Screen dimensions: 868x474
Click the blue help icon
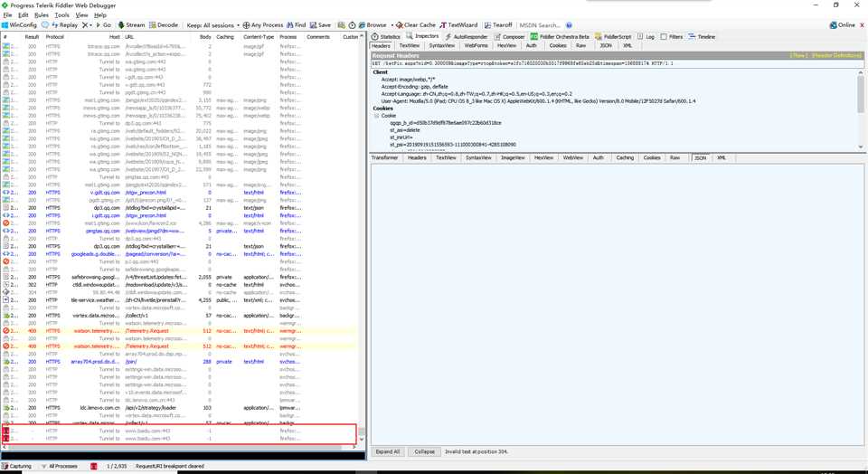point(569,25)
